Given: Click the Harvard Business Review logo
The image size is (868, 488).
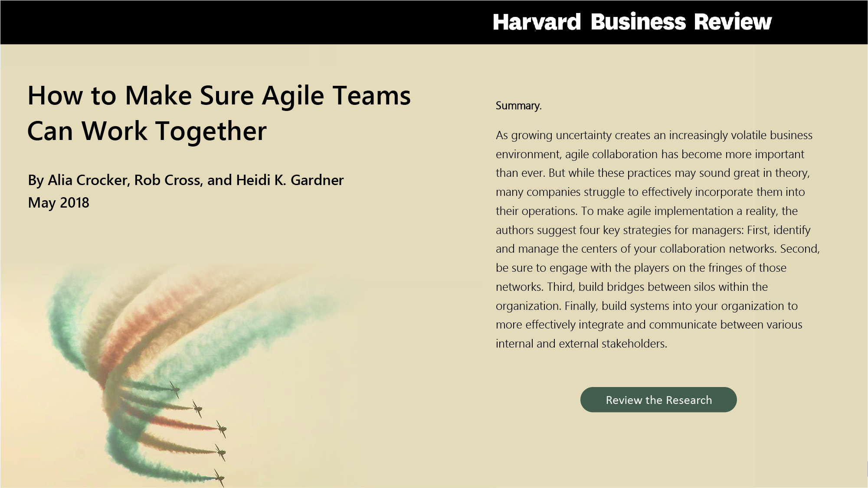Looking at the screenshot, I should click(632, 22).
